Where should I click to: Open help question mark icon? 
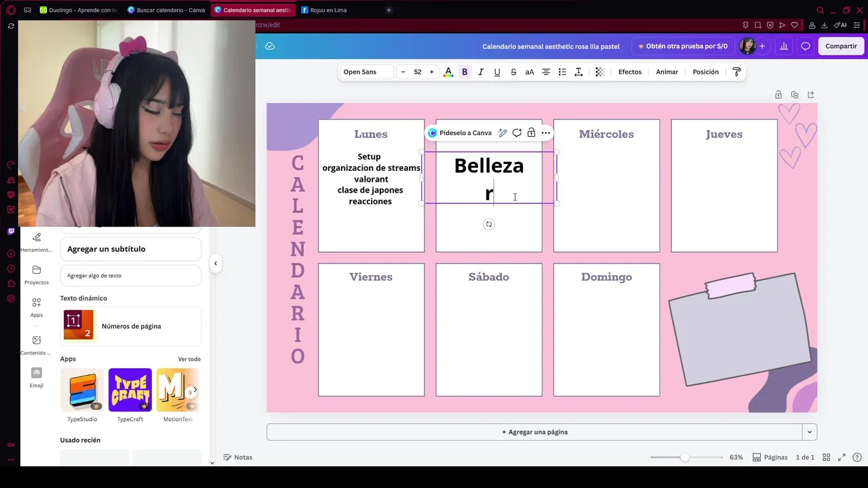[x=857, y=457]
